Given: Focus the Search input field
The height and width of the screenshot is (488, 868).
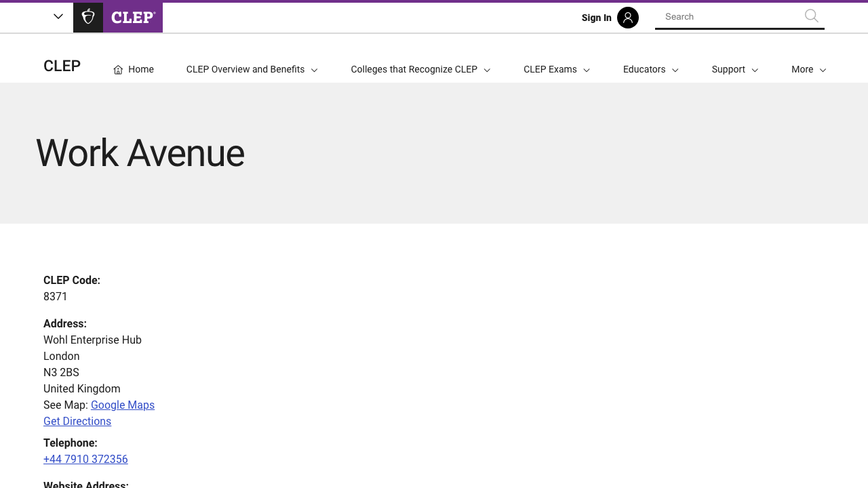Looking at the screenshot, I should [x=729, y=17].
